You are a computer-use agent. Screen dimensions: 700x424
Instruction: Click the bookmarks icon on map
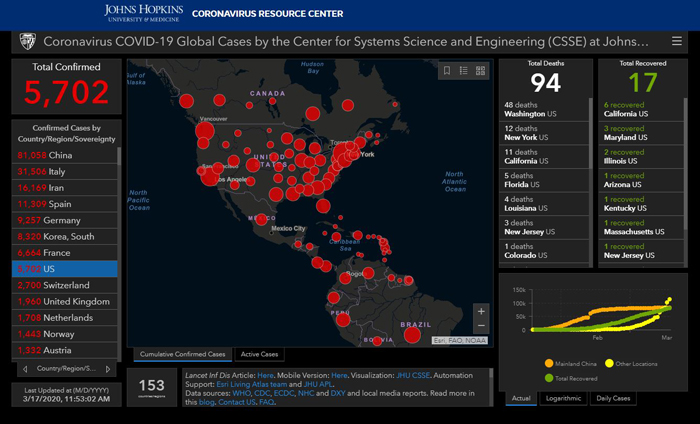click(x=447, y=71)
